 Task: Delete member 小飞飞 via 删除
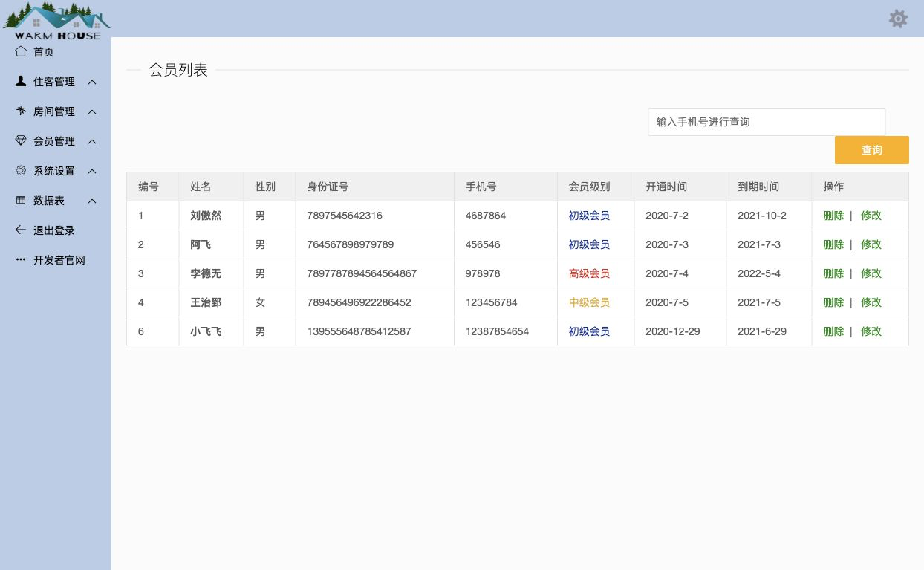tap(833, 331)
